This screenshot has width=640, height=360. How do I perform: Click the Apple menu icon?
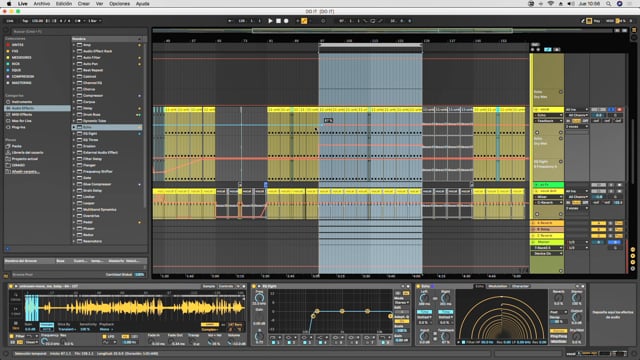[x=9, y=4]
